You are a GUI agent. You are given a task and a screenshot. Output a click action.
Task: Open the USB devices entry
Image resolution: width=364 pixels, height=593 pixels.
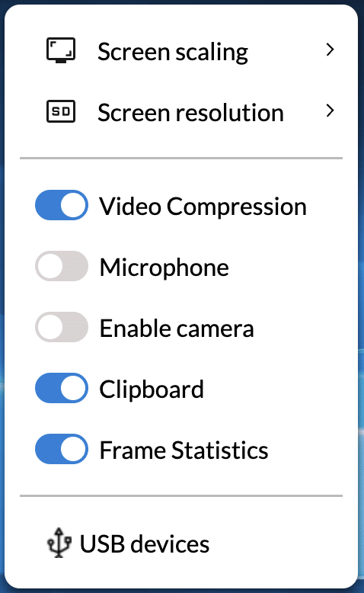[181, 543]
